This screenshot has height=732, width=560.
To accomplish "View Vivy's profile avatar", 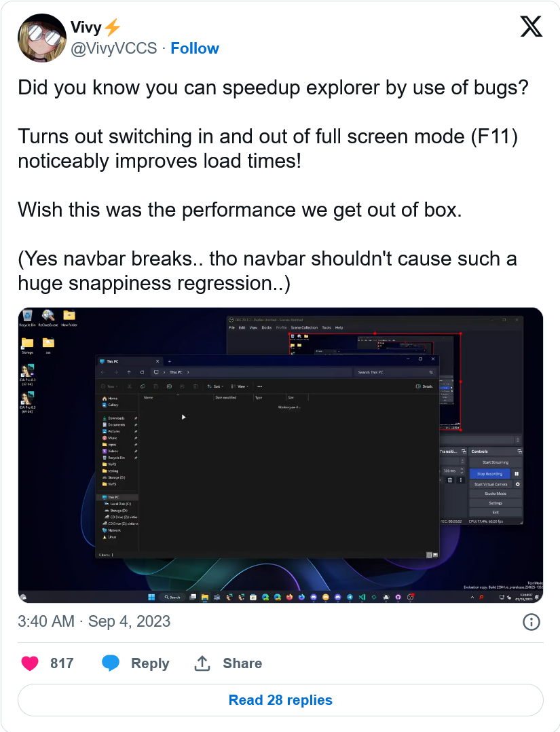I will 42,38.
